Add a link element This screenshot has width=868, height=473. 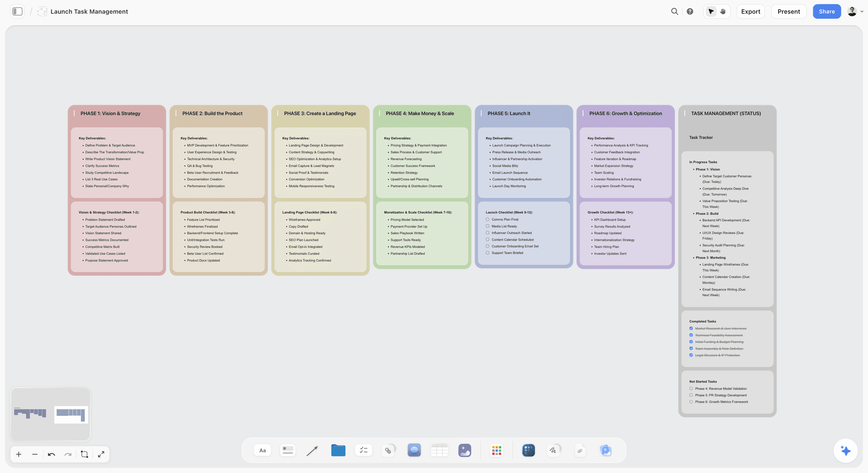[389, 450]
